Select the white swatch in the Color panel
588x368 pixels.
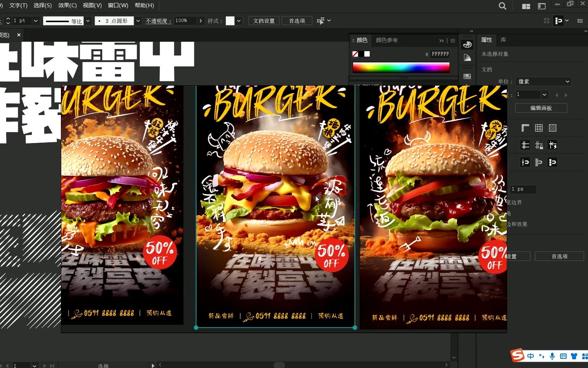367,54
